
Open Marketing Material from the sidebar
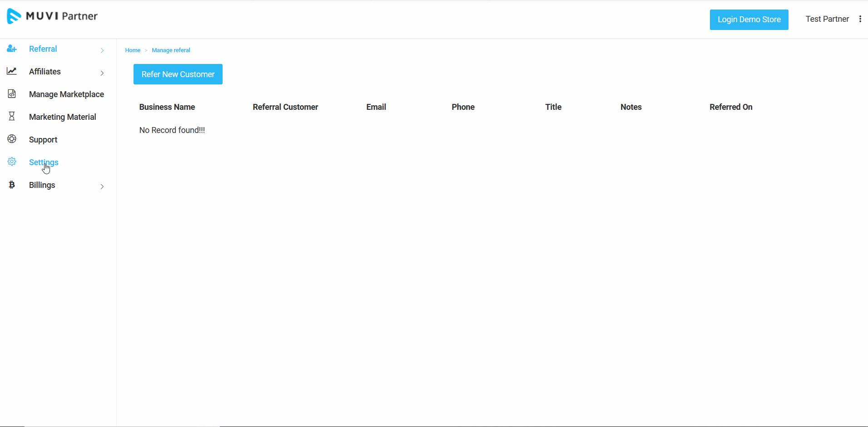[63, 117]
